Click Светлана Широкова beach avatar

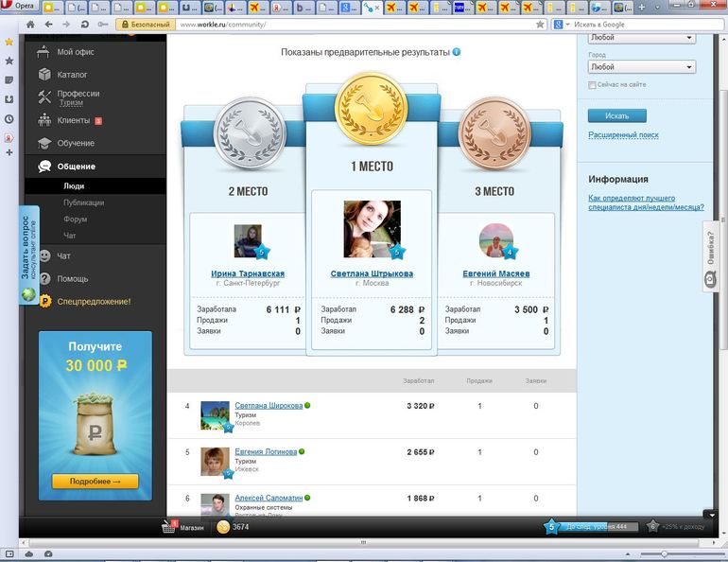click(215, 415)
